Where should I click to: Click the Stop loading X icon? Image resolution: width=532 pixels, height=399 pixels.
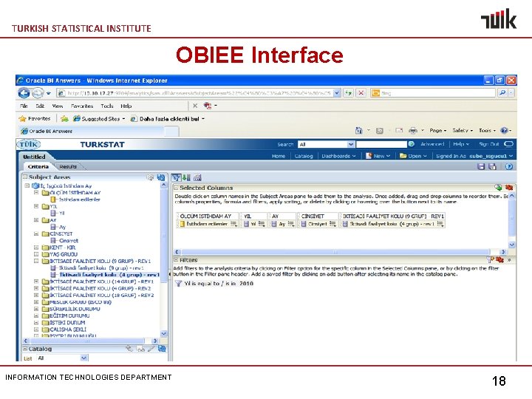coord(361,92)
